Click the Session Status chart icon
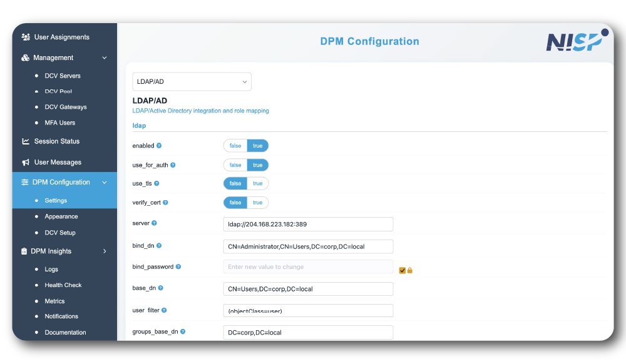The height and width of the screenshot is (364, 626). click(x=26, y=141)
